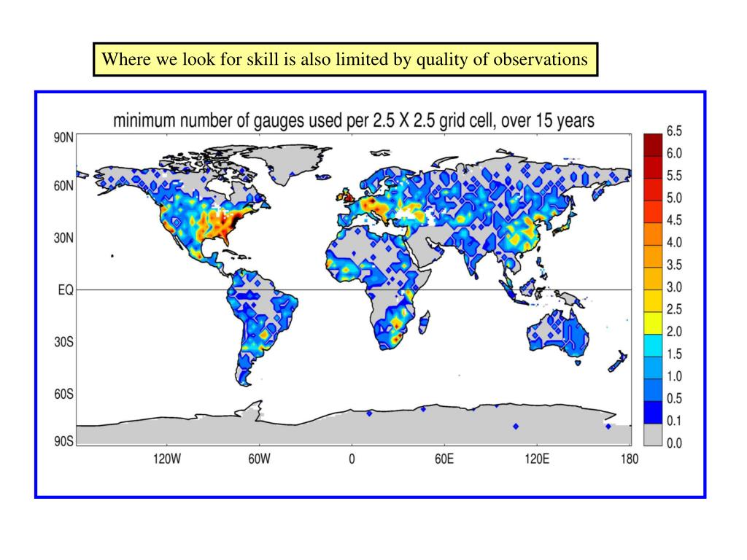Screen dimensions: 747x560
Task: Click the 0.1 colorbar value
Action: (674, 421)
